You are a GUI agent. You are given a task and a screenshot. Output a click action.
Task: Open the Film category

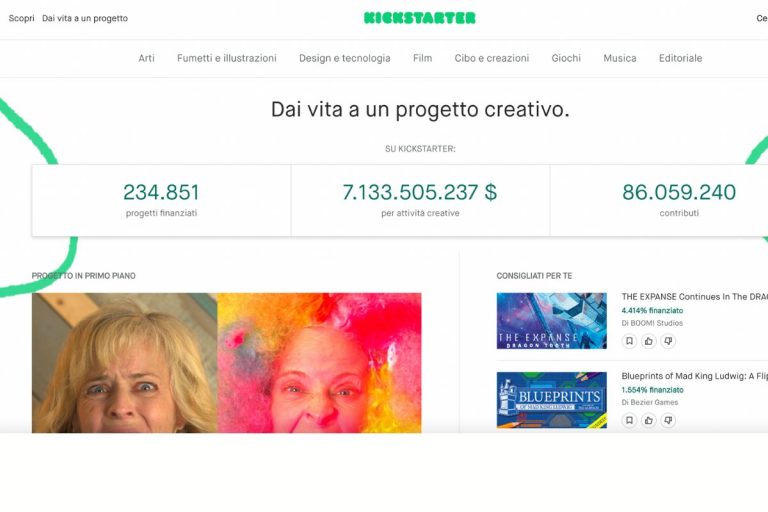click(x=422, y=58)
